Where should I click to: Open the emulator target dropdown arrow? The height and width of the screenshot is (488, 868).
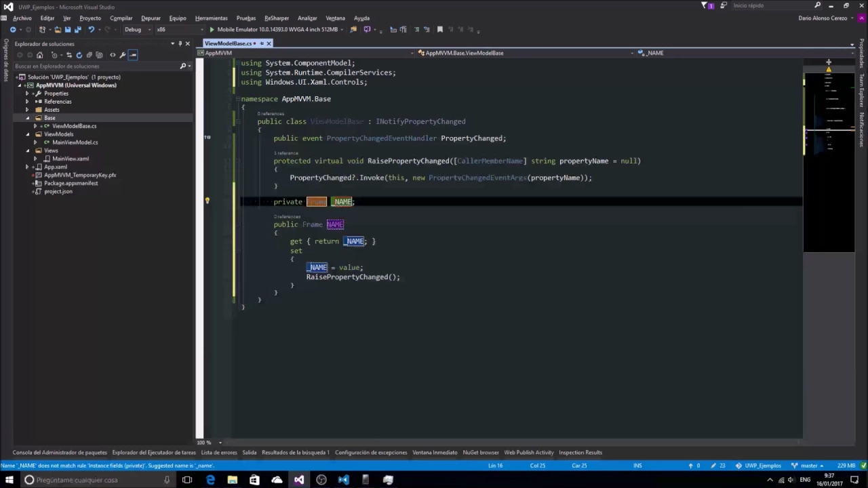pyautogui.click(x=342, y=30)
